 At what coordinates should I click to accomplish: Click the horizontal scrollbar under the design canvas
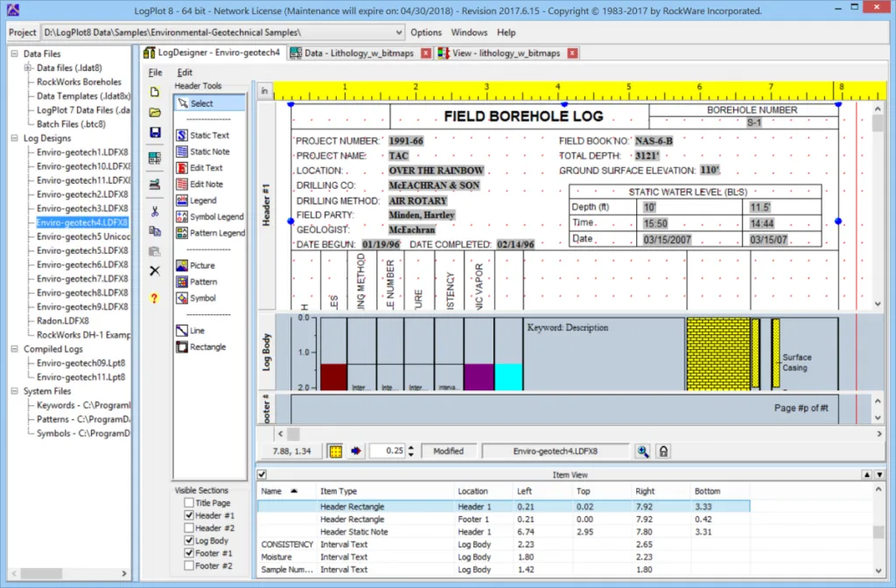(579, 434)
